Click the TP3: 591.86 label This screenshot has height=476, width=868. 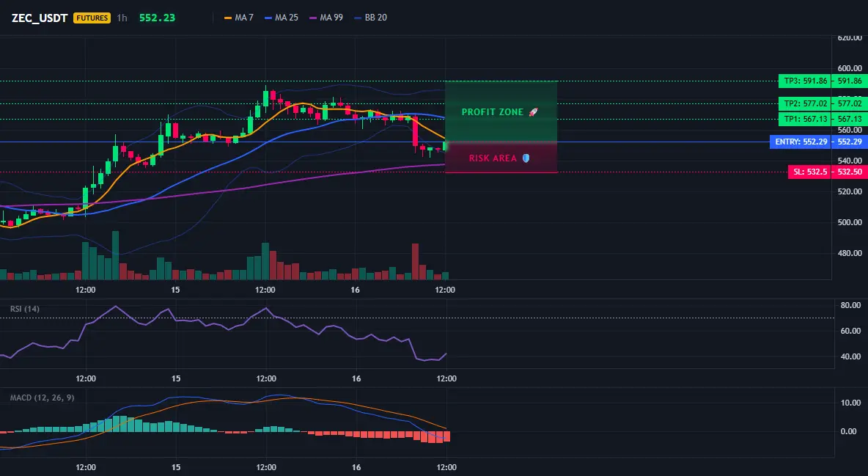pyautogui.click(x=804, y=81)
